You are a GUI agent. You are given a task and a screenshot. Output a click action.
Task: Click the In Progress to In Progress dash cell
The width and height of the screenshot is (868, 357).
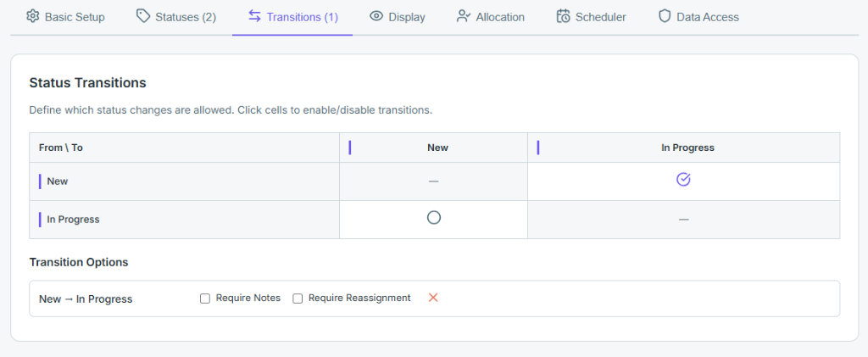[684, 220]
